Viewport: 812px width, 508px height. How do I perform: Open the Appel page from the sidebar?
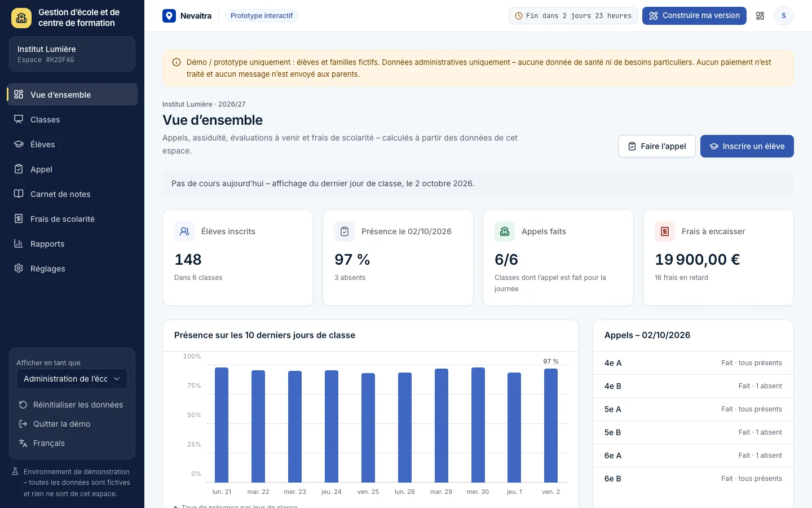(72, 169)
